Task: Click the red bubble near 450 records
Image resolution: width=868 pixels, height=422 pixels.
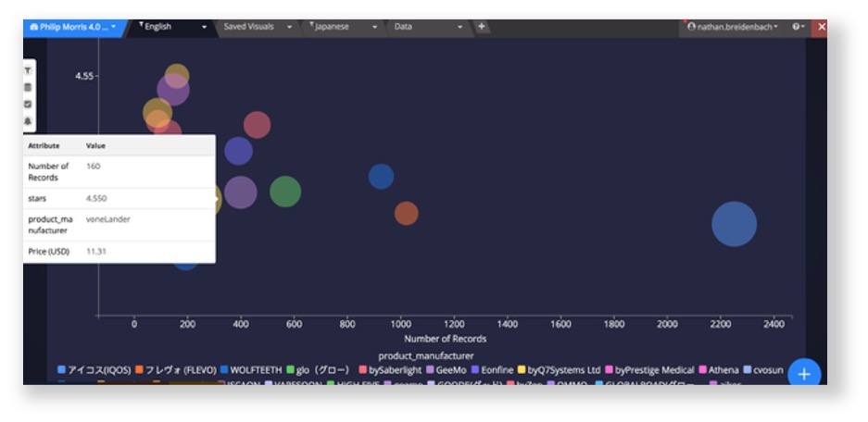Action: click(x=257, y=124)
